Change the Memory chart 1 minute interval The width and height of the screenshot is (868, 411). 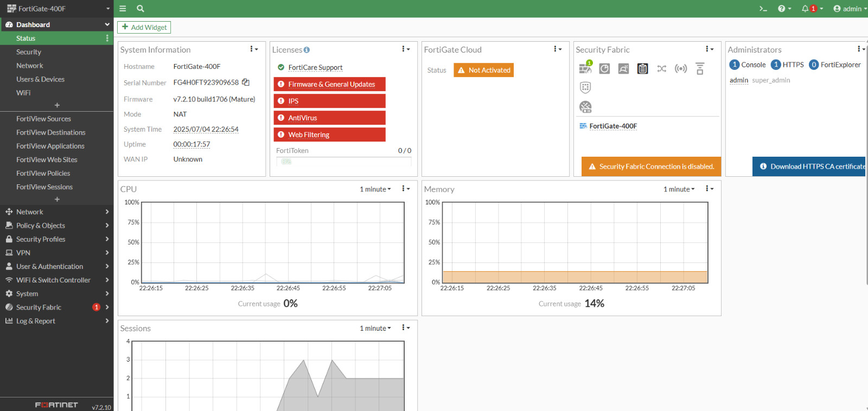coord(679,189)
